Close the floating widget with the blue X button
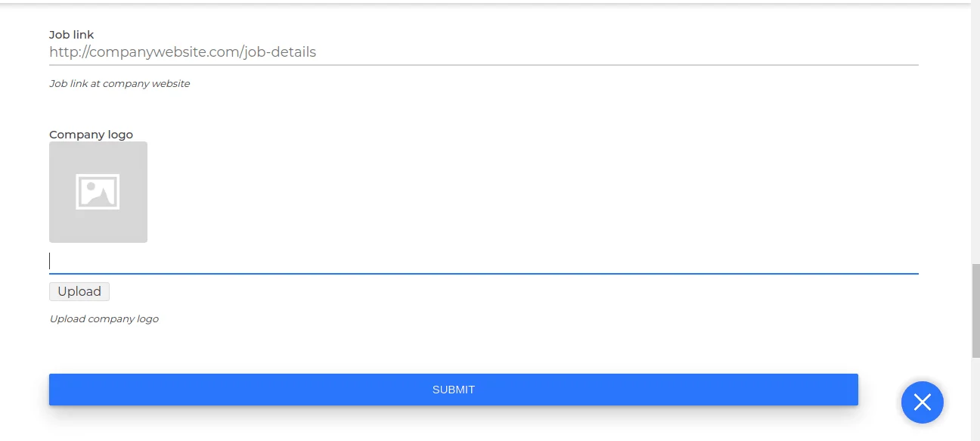This screenshot has width=980, height=441. coord(922,402)
